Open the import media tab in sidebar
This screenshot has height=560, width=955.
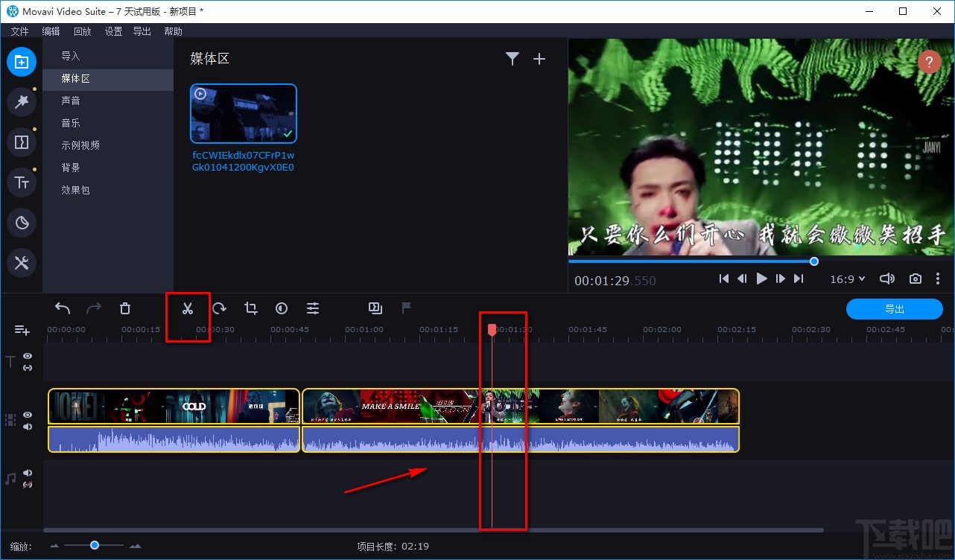click(22, 62)
